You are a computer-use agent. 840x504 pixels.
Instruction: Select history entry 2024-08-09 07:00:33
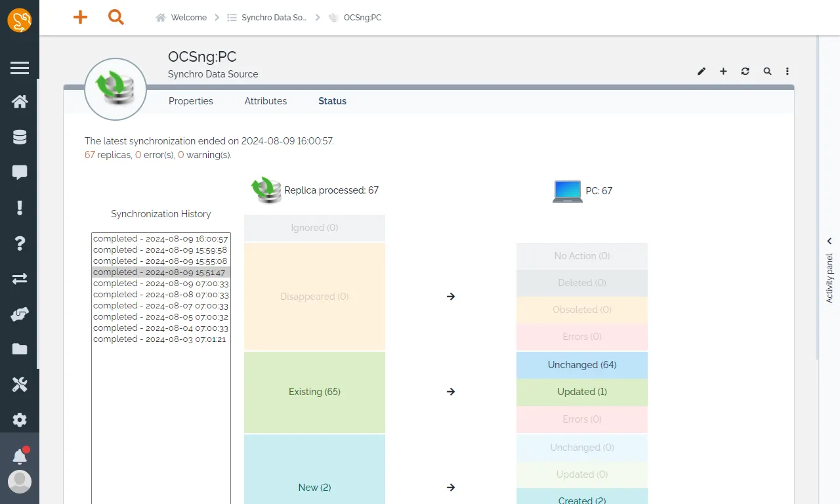click(x=161, y=283)
